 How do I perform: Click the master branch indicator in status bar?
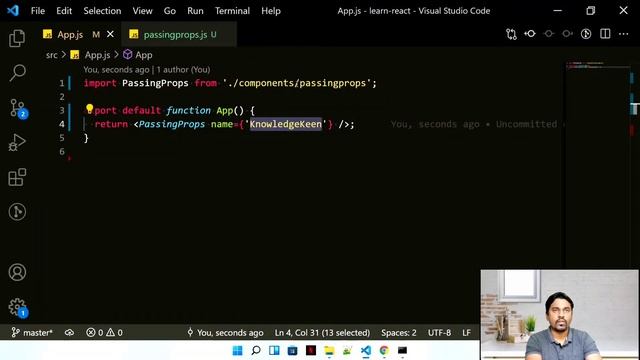tap(32, 333)
